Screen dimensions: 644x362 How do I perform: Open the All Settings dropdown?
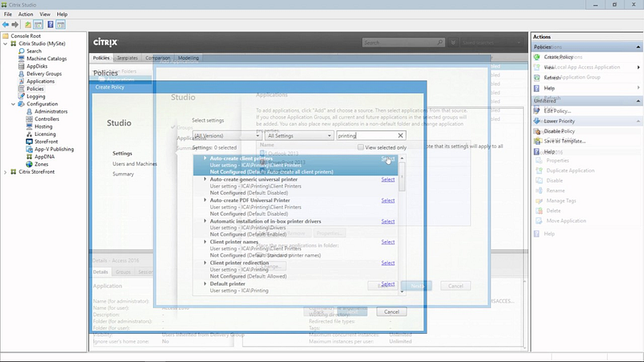click(299, 135)
